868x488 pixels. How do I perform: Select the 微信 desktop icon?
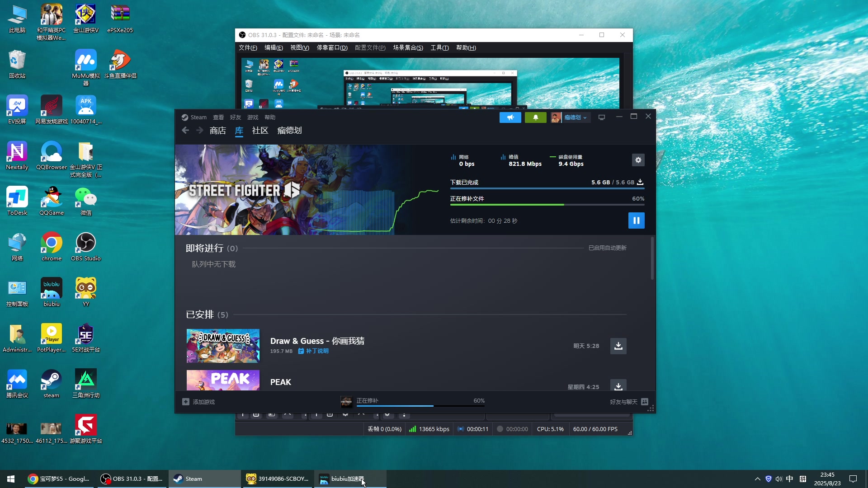(x=86, y=201)
